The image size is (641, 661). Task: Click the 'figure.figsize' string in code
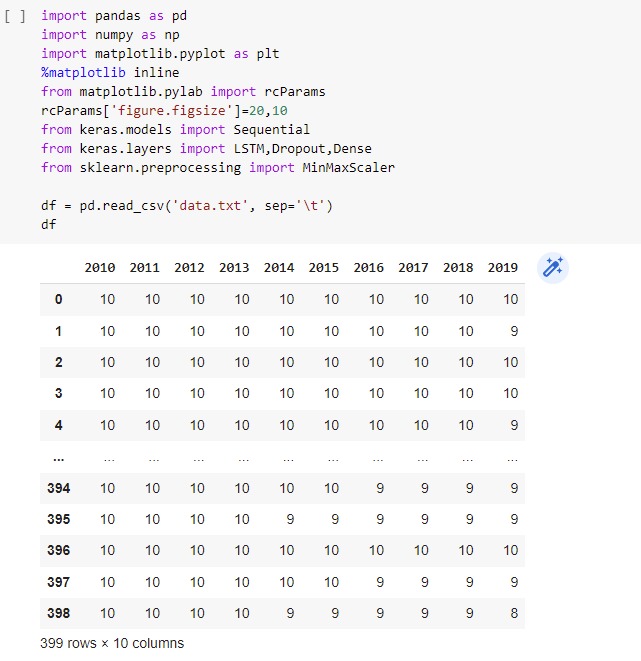click(x=172, y=111)
